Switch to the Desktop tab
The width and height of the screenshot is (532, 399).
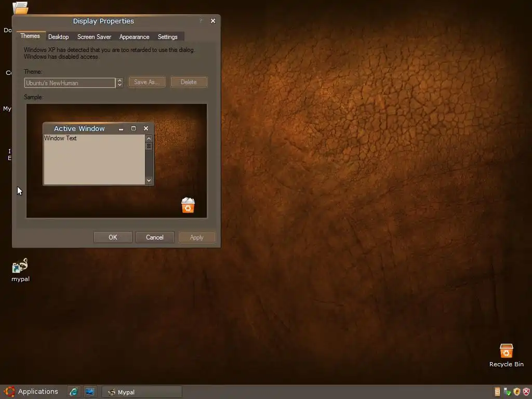pos(58,37)
